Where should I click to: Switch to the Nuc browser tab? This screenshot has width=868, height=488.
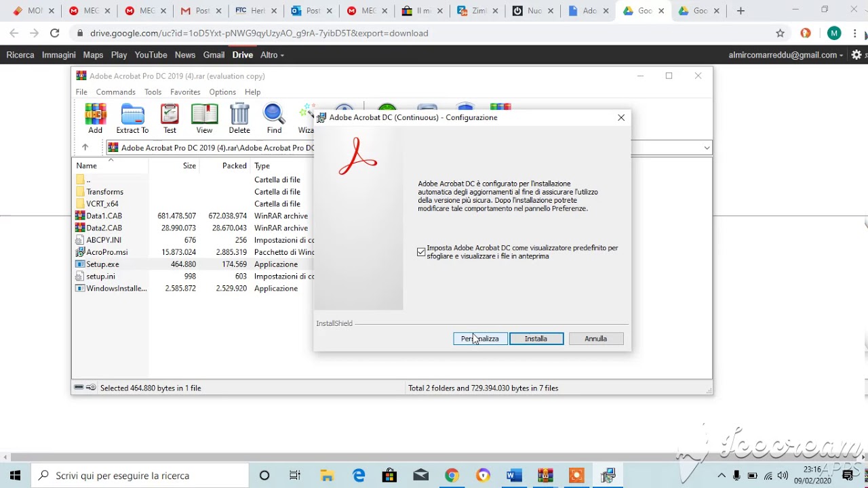pos(531,11)
